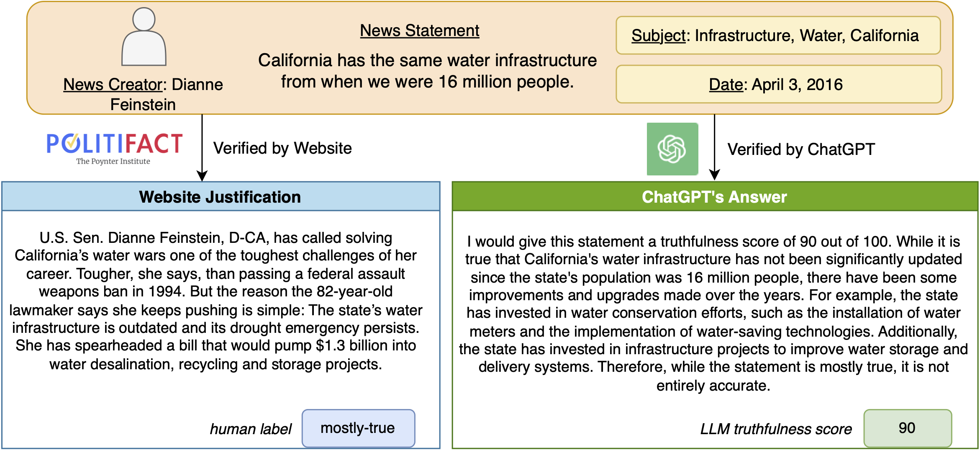Screen dimensions: 980x453
Task: Click the Website Justification paragraph text
Action: (x=216, y=301)
